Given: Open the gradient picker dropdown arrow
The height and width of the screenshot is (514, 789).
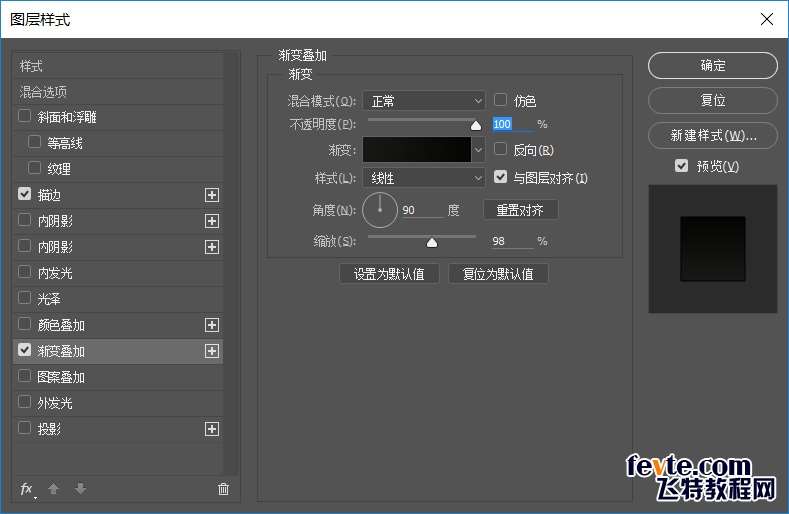Looking at the screenshot, I should pyautogui.click(x=478, y=150).
